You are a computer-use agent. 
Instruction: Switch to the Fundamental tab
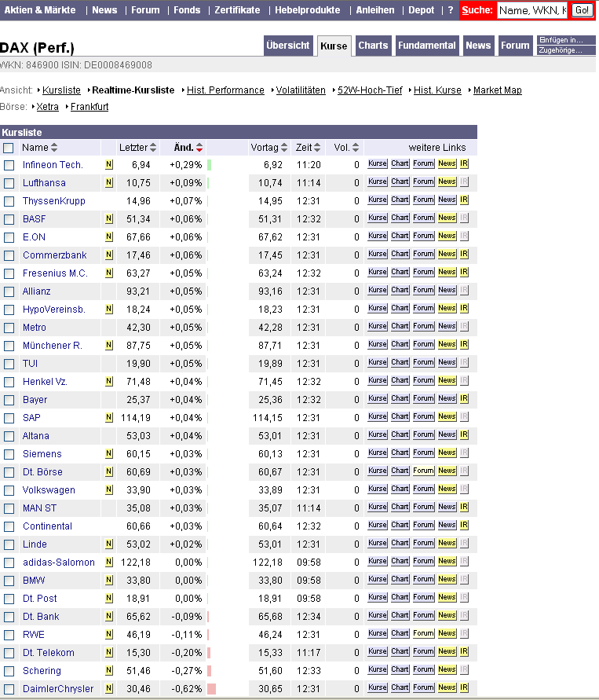pos(427,46)
